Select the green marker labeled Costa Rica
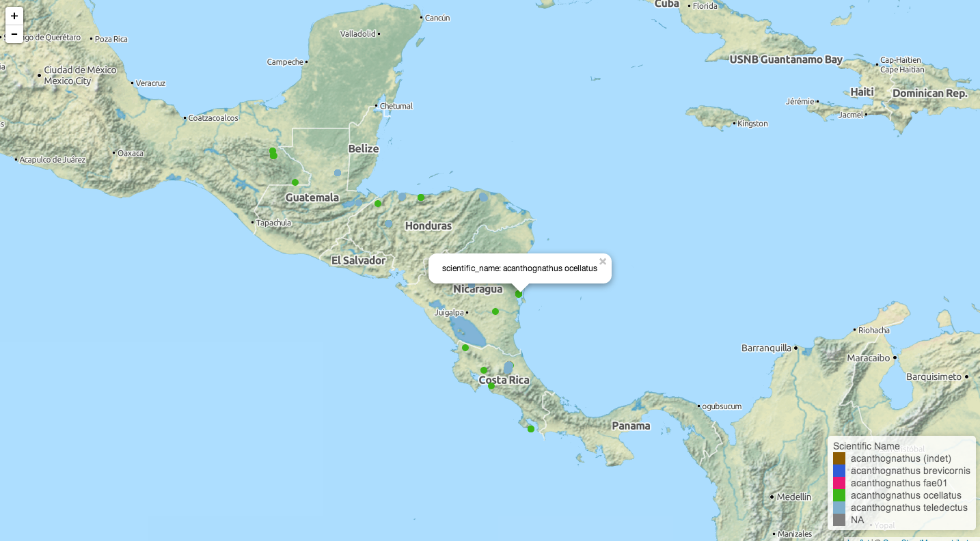Viewport: 980px width, 541px height. click(490, 387)
